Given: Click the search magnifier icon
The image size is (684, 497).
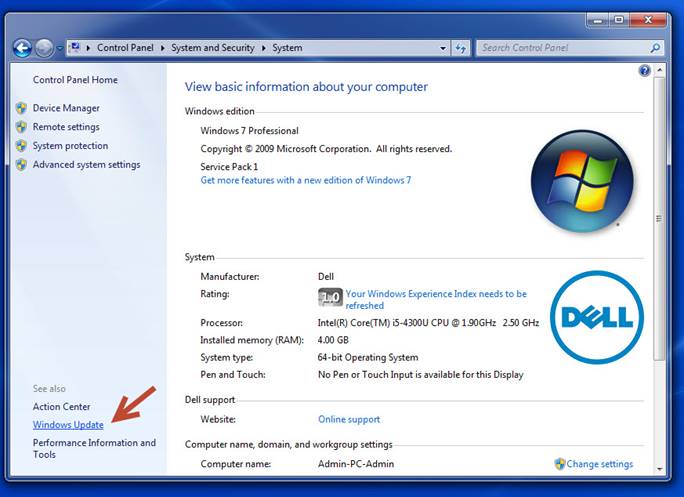Looking at the screenshot, I should pos(655,47).
